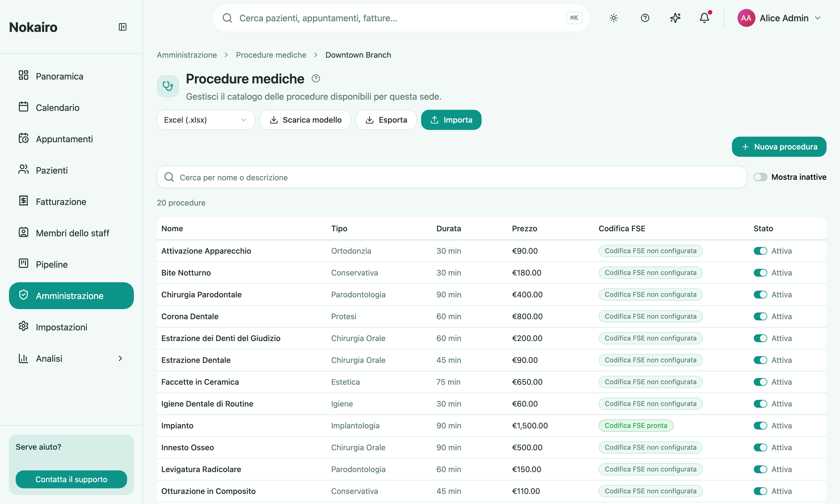Click the Calendario calendar icon

coord(24,107)
